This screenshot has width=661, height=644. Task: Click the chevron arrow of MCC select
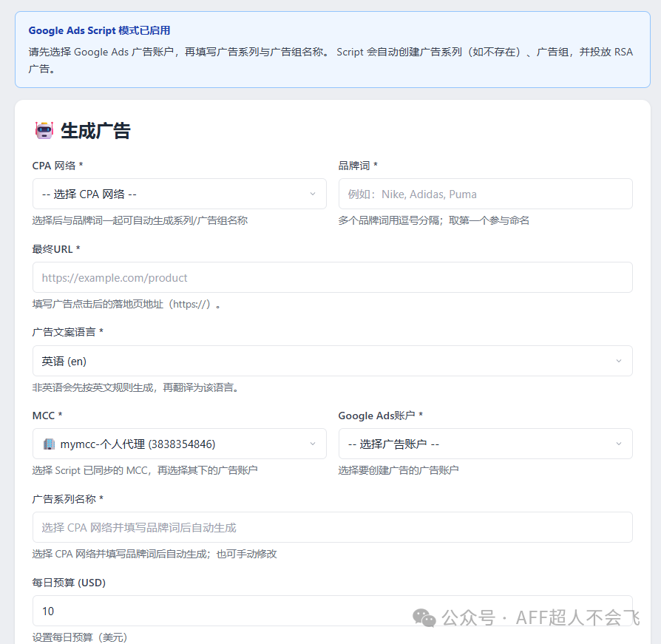click(313, 444)
